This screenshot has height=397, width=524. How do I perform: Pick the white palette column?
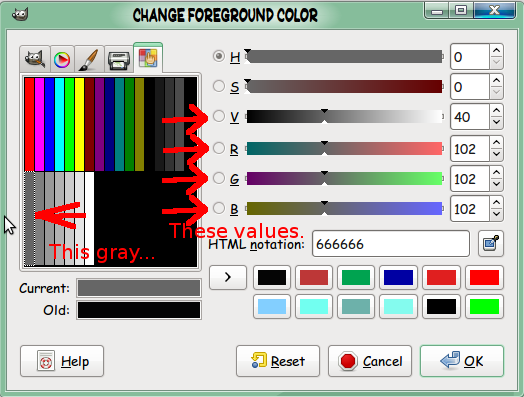pyautogui.click(x=89, y=219)
